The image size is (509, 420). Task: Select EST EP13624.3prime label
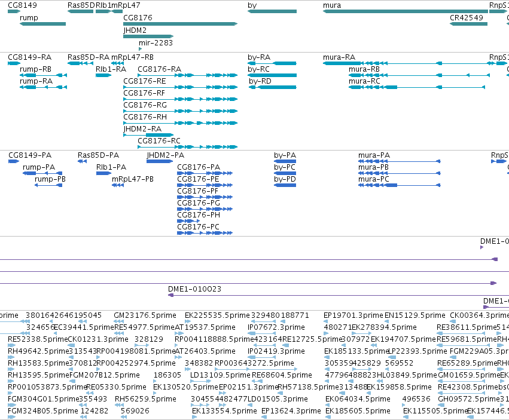[291, 411]
